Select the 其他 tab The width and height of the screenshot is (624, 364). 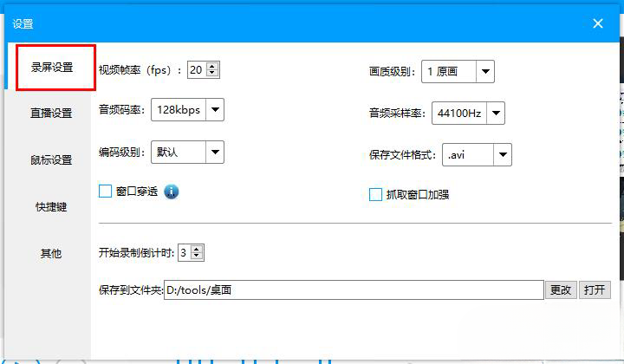coord(51,253)
